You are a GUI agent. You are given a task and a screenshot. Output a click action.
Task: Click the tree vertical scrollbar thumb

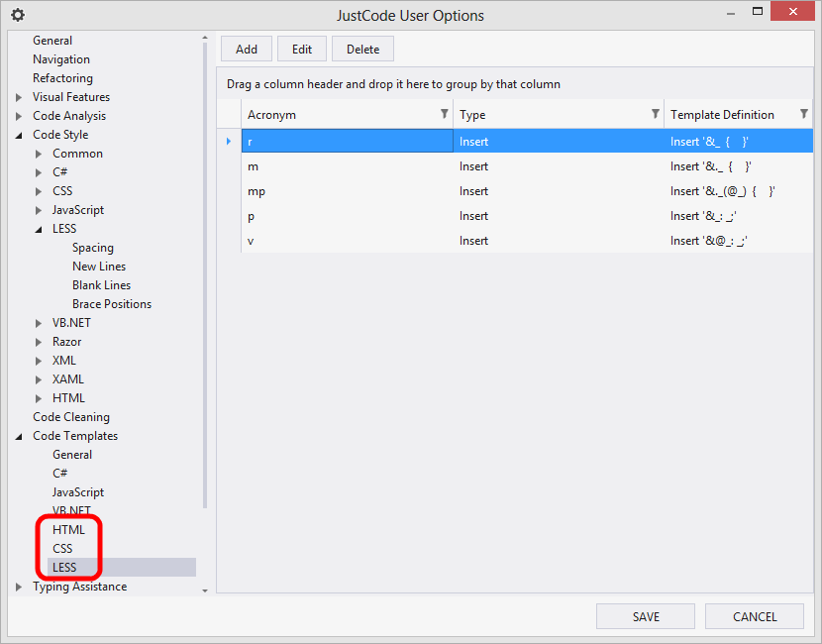pos(205,275)
